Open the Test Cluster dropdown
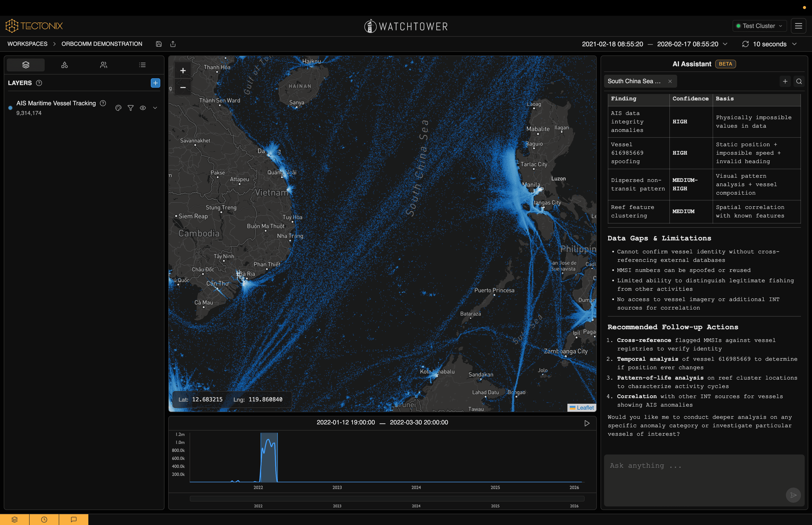 point(759,26)
